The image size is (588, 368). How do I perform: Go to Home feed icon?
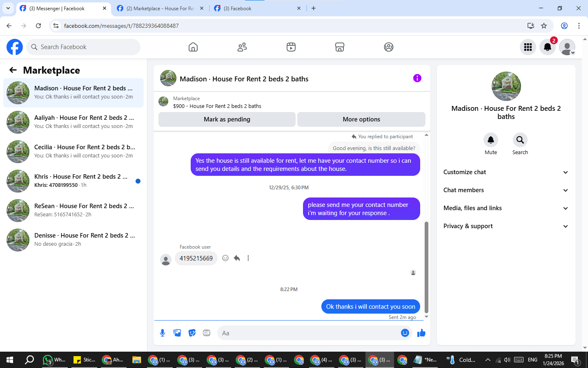(193, 47)
